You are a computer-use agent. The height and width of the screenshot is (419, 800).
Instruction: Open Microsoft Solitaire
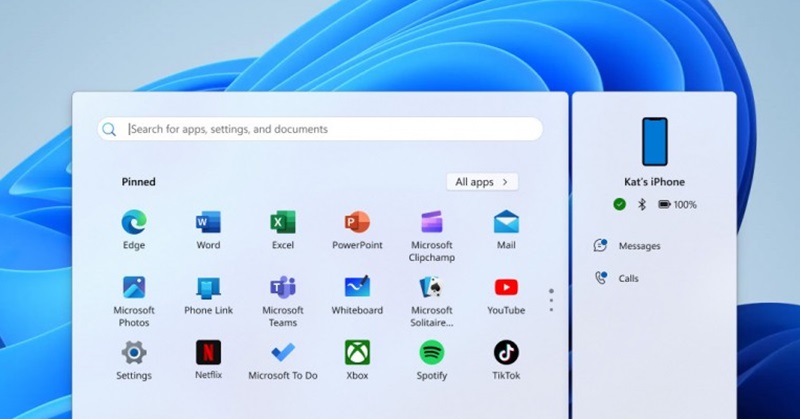(432, 301)
